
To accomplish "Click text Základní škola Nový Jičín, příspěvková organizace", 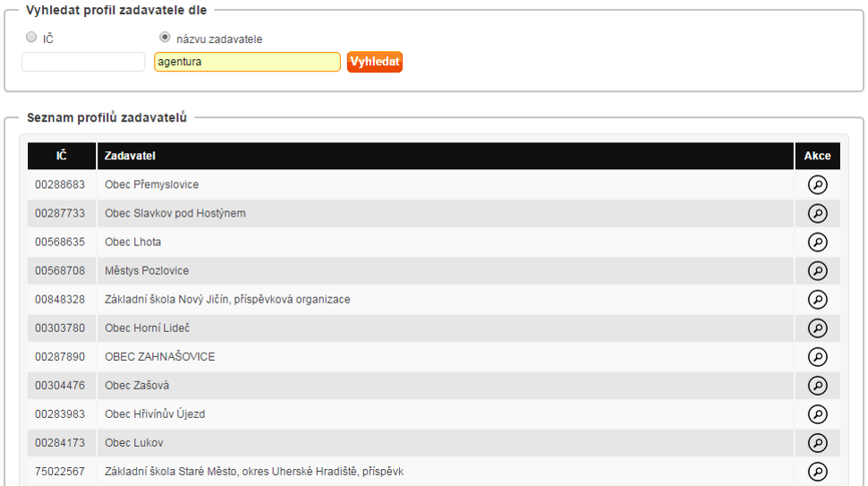I will click(x=227, y=300).
